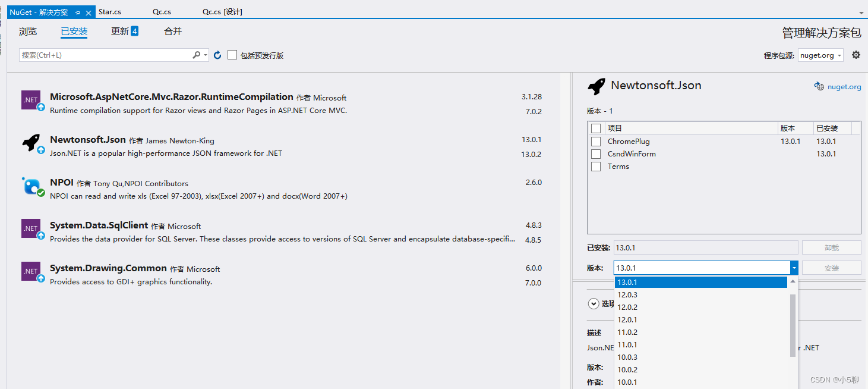
Task: Click the refresh packages icon next to search box
Action: pos(216,55)
